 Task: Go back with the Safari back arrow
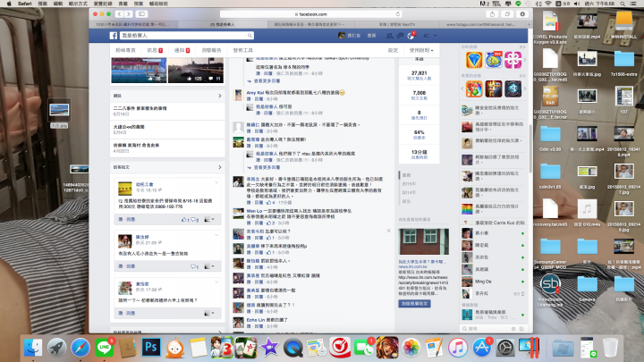pyautogui.click(x=120, y=14)
